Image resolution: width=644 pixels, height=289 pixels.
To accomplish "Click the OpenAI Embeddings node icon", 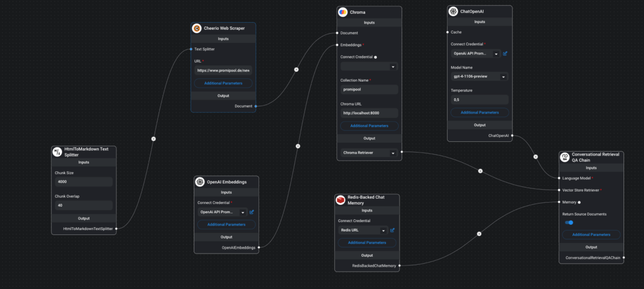I will click(x=200, y=182).
